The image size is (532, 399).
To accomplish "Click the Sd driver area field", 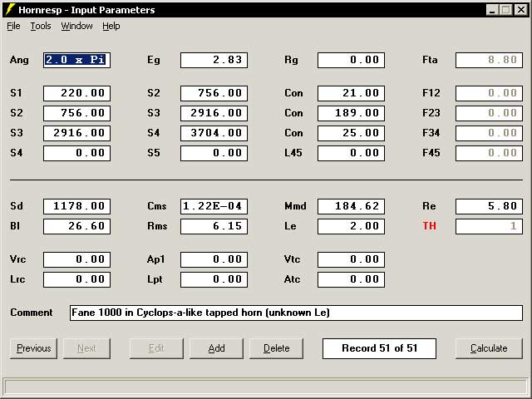I will point(76,206).
